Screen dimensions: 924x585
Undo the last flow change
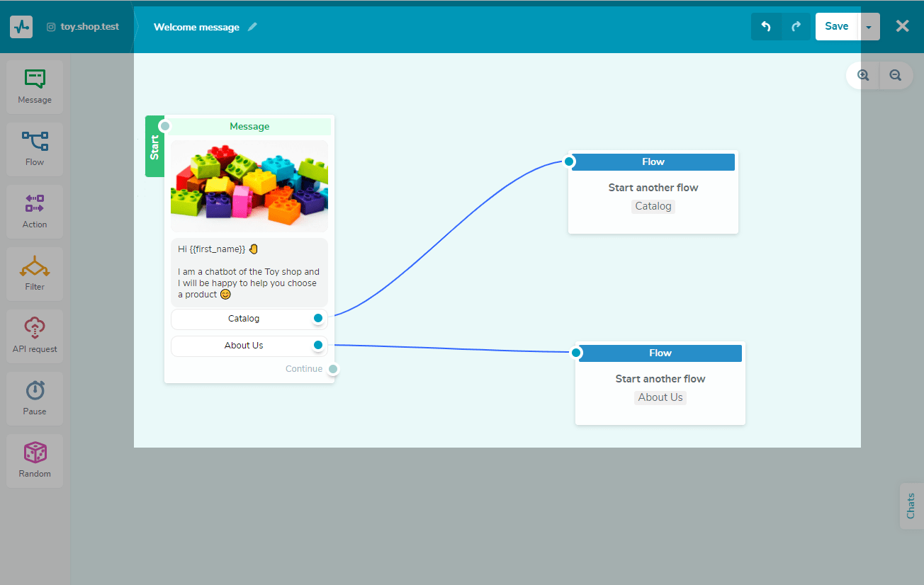pos(766,26)
